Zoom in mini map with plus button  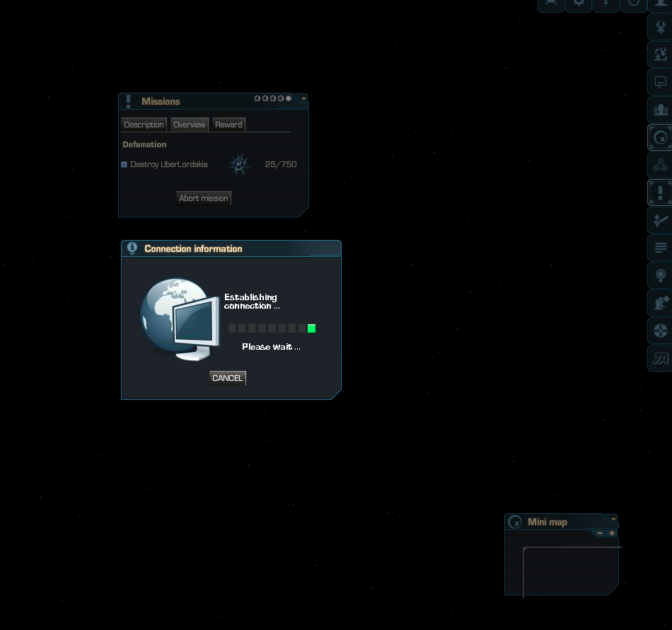pos(612,533)
